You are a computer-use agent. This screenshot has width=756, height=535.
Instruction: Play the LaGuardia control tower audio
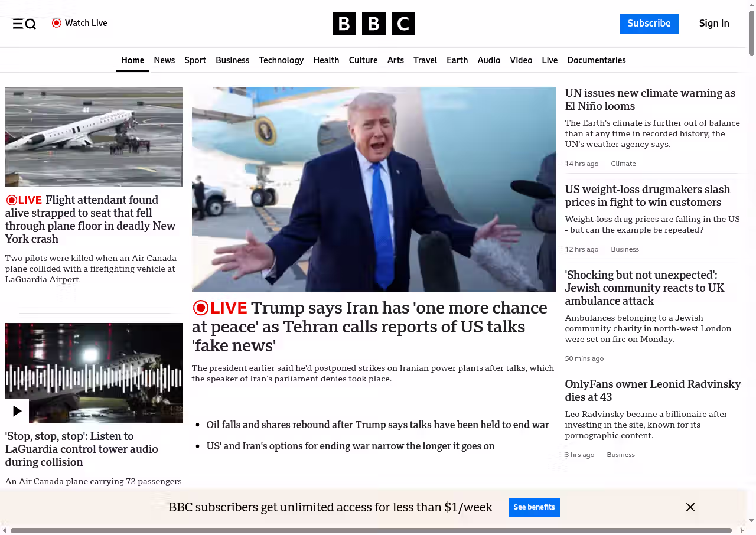17,411
